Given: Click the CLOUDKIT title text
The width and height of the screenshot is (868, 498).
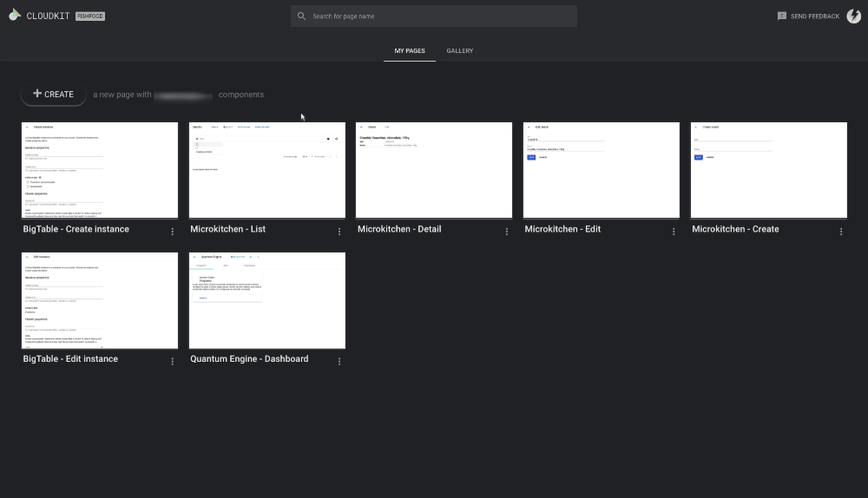Looking at the screenshot, I should point(48,16).
